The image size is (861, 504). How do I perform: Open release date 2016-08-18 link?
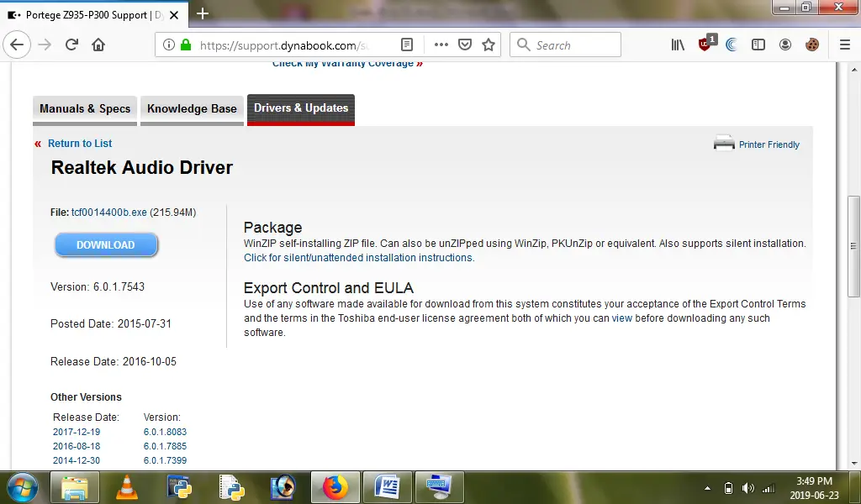click(77, 446)
